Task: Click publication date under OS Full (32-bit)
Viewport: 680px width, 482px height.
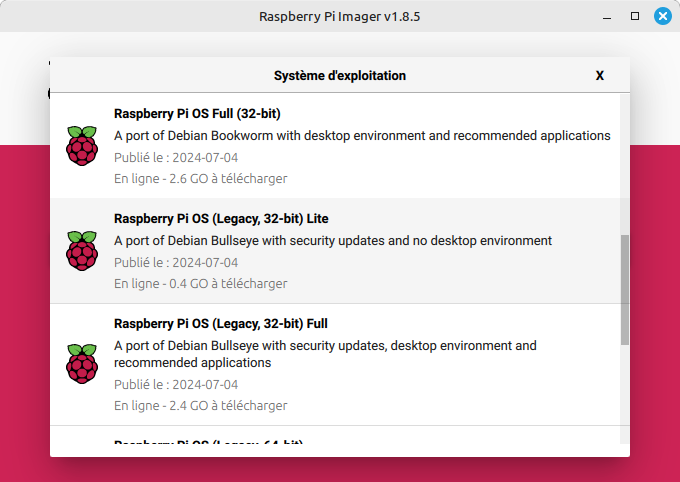Action: (x=176, y=157)
